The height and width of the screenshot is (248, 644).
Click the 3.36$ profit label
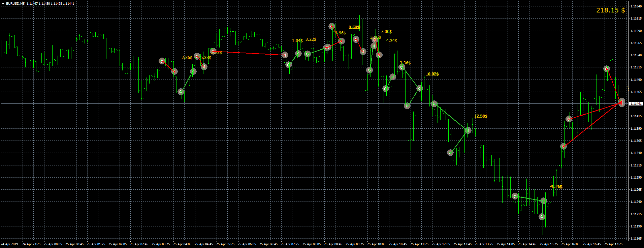[x=405, y=63]
